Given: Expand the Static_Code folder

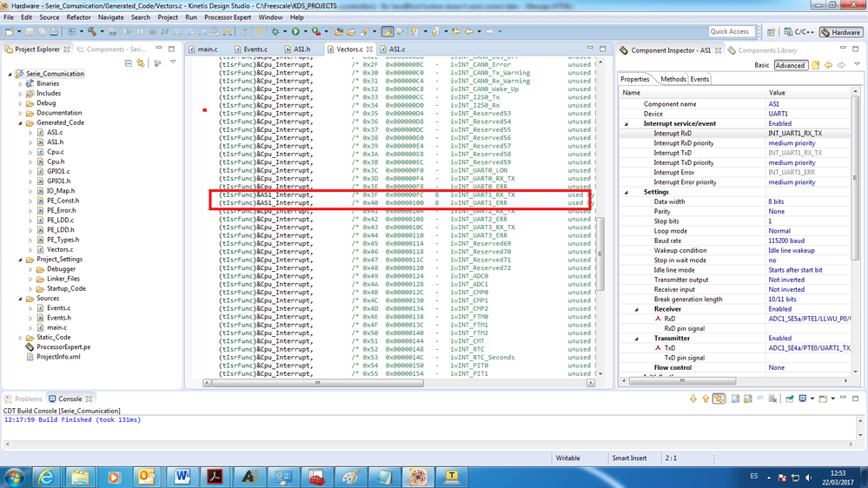Looking at the screenshot, I should pyautogui.click(x=21, y=338).
